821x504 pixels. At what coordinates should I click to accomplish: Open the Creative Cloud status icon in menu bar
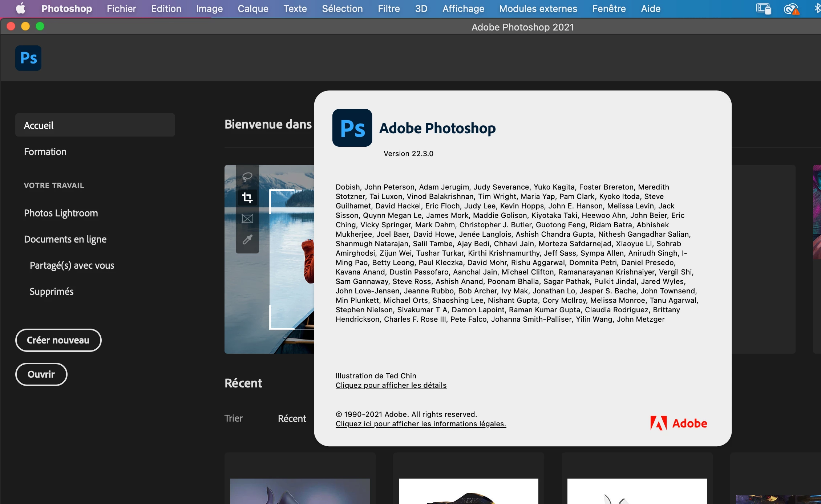point(791,8)
